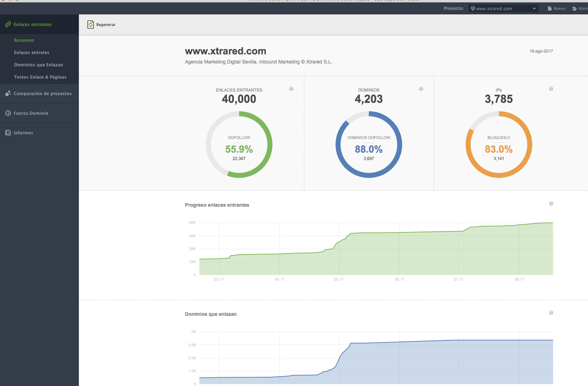Image resolution: width=588 pixels, height=386 pixels.
Task: Click the Regenerar refresh icon
Action: pos(90,25)
